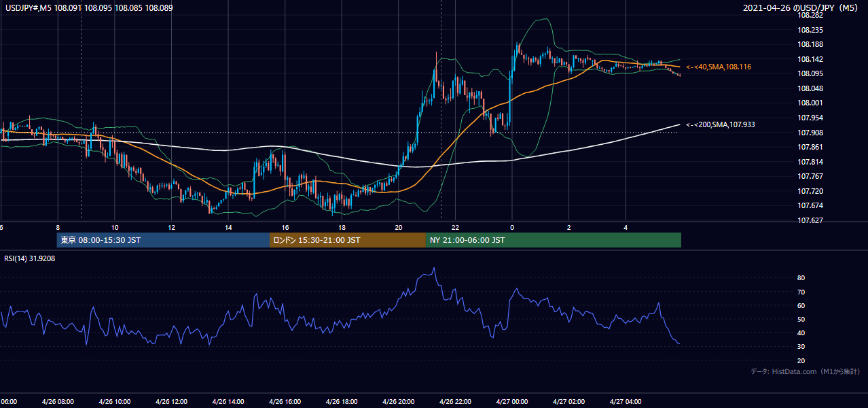Click hour tick 18 below price chart

click(x=342, y=227)
